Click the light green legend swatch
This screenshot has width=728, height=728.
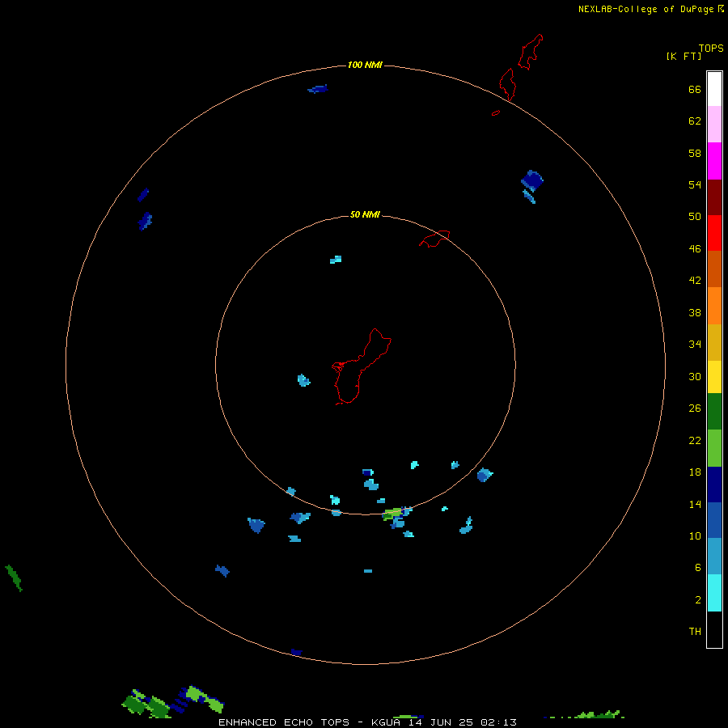coord(714,448)
